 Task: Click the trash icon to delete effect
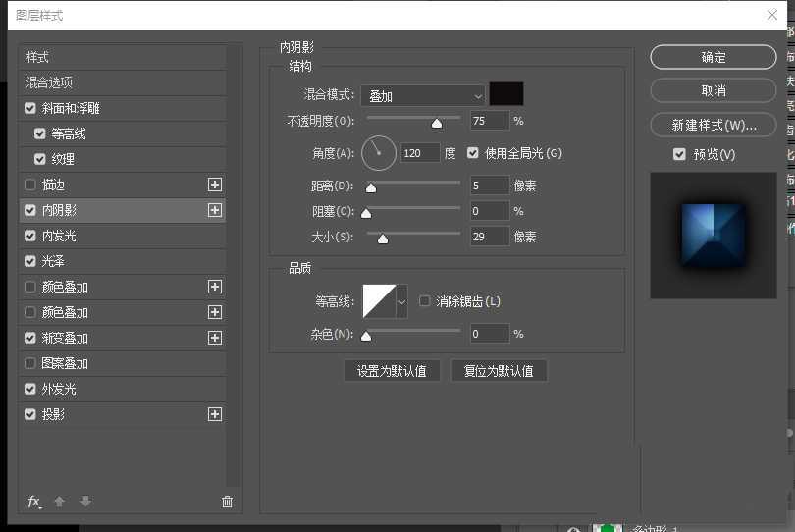228,502
